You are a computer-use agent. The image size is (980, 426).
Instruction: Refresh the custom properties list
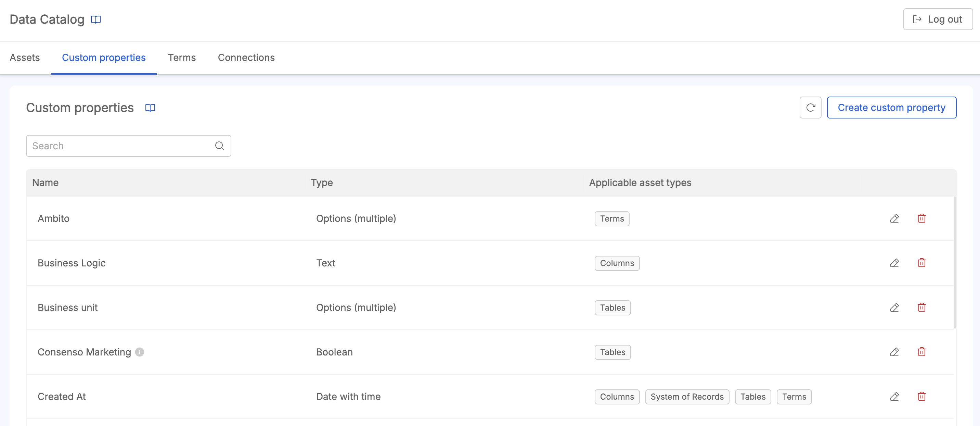coord(810,108)
